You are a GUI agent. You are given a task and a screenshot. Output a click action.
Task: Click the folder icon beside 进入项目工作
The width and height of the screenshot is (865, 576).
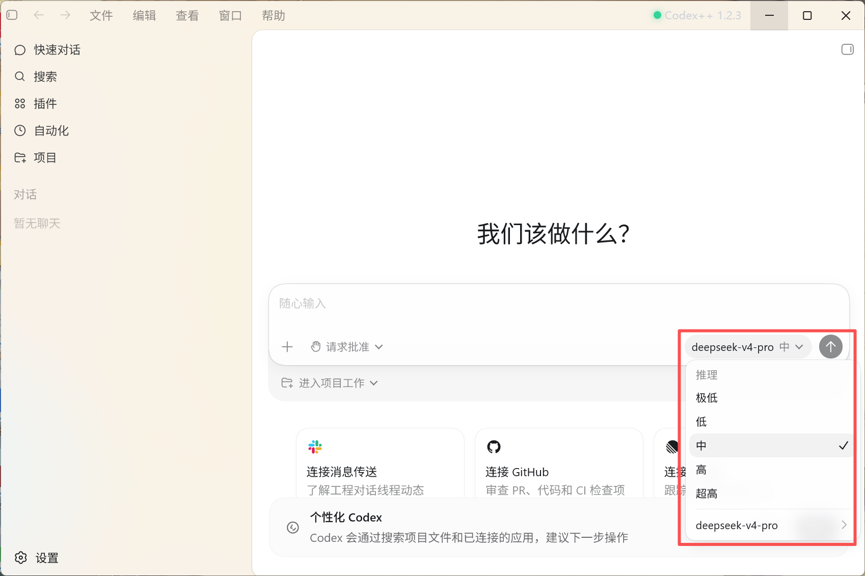click(x=287, y=383)
